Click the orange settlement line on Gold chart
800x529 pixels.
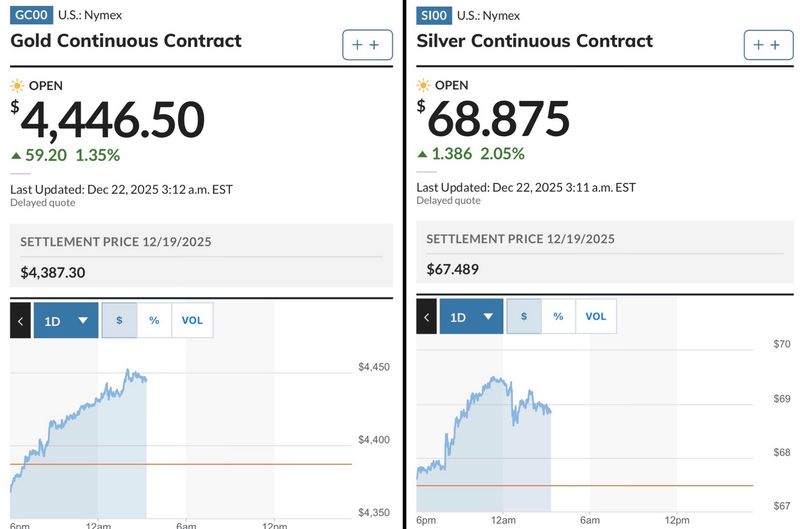pyautogui.click(x=250, y=464)
